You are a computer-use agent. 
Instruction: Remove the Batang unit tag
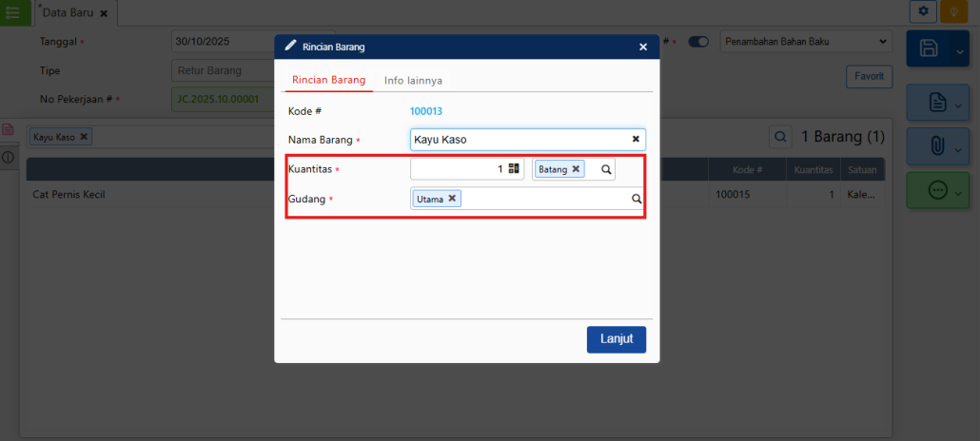pos(576,169)
